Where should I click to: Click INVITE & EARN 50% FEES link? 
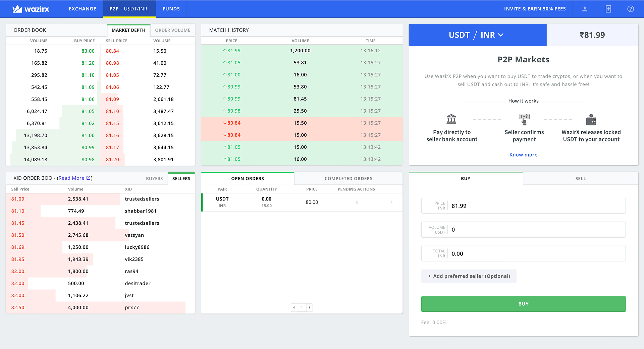point(535,9)
